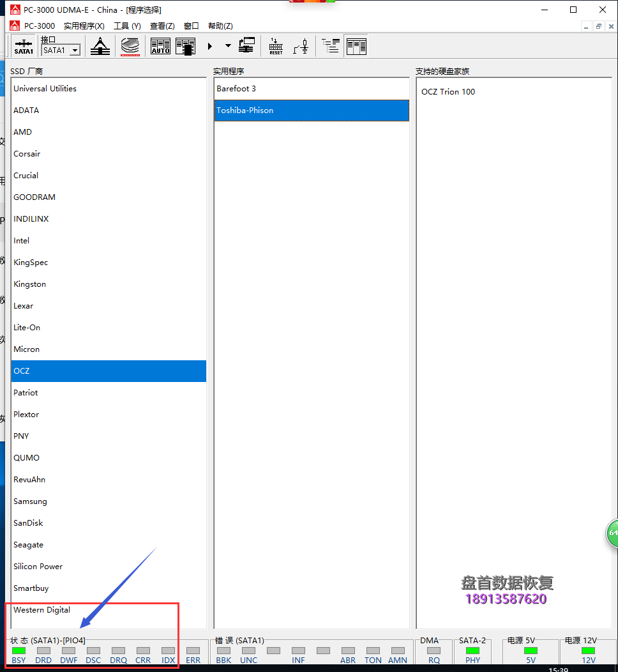This screenshot has width=618, height=672.
Task: Select Universal Utilities in vendor list
Action: point(109,89)
